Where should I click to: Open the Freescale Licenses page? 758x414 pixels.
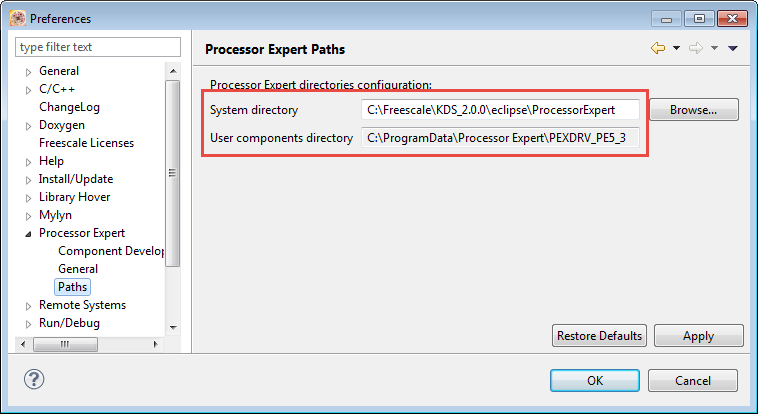[86, 143]
